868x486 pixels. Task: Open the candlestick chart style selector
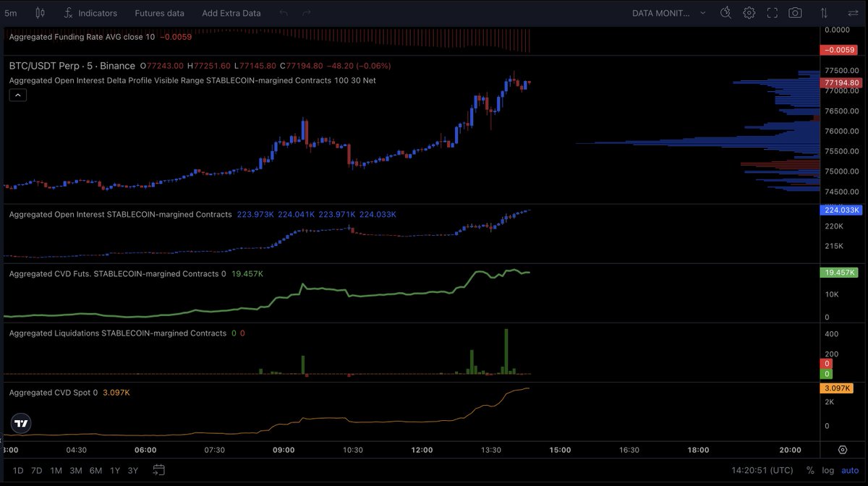pos(39,12)
